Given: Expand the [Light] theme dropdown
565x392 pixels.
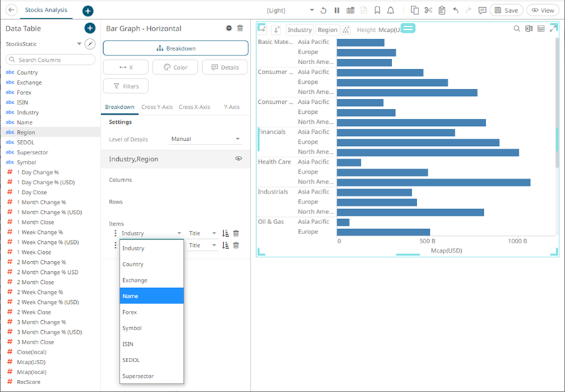Looking at the screenshot, I should tap(312, 11).
